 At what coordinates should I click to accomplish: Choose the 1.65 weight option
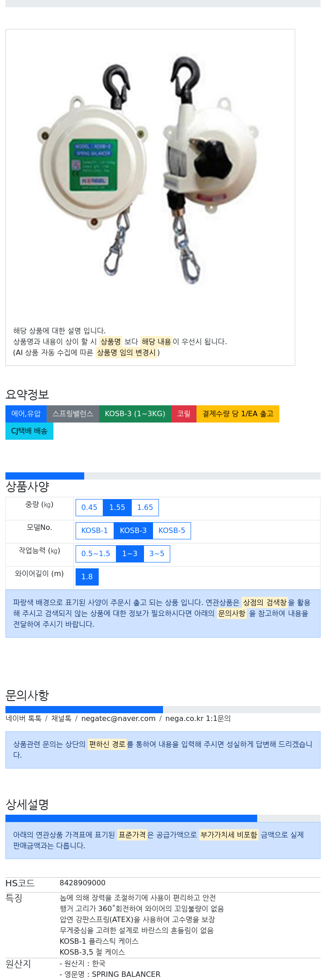[145, 507]
